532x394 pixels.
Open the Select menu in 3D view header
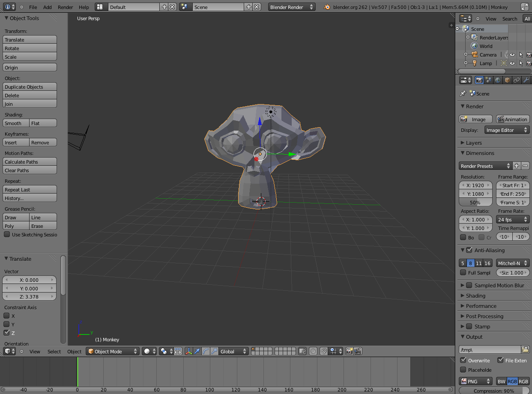(x=54, y=352)
